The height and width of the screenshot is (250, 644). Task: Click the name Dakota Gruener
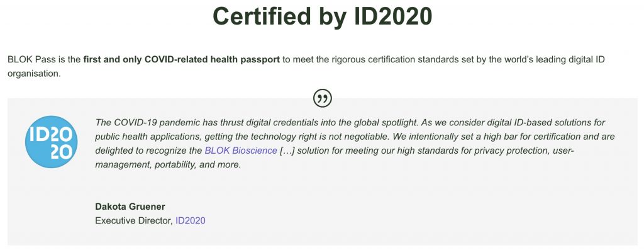point(130,207)
